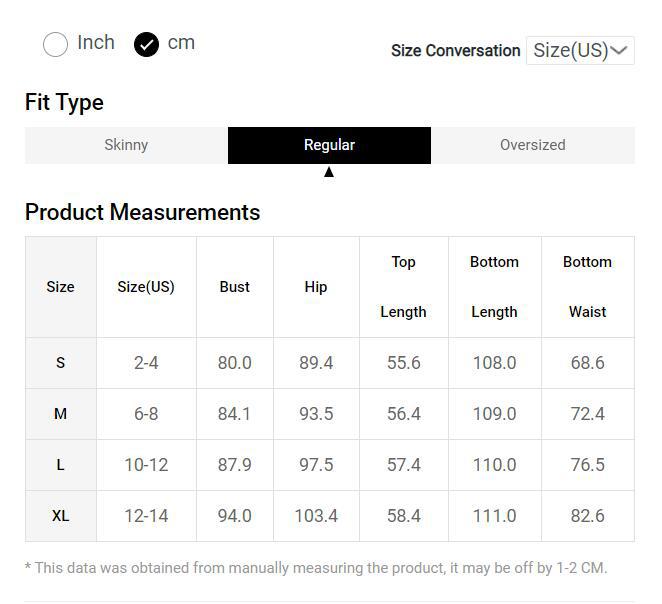Click the triangle marker under Regular
This screenshot has height=604, width=662.
point(329,172)
